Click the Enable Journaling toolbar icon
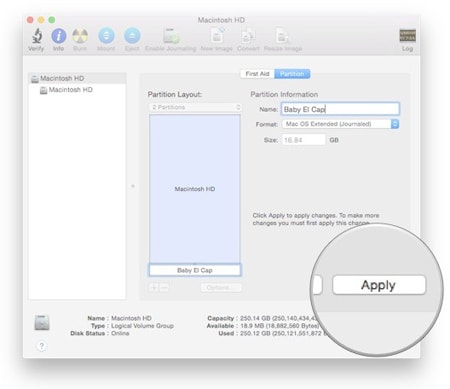450x389 pixels. click(x=171, y=36)
